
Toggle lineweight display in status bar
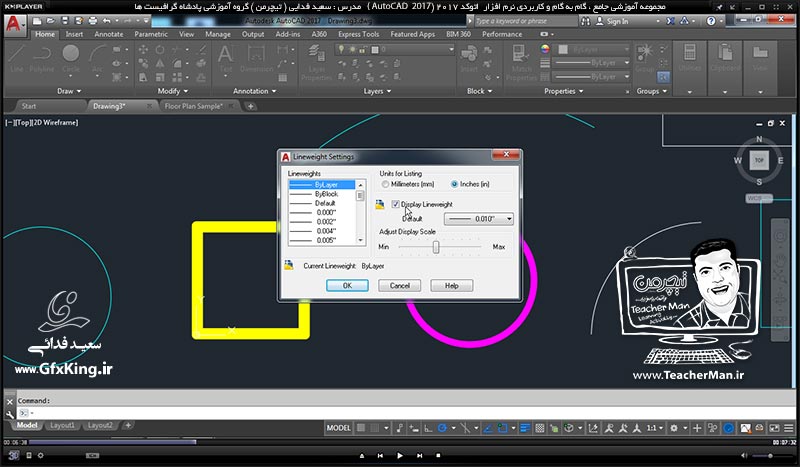point(525,428)
